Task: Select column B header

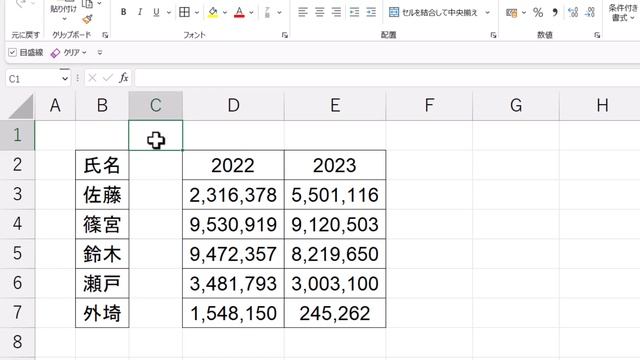Action: pos(102,106)
